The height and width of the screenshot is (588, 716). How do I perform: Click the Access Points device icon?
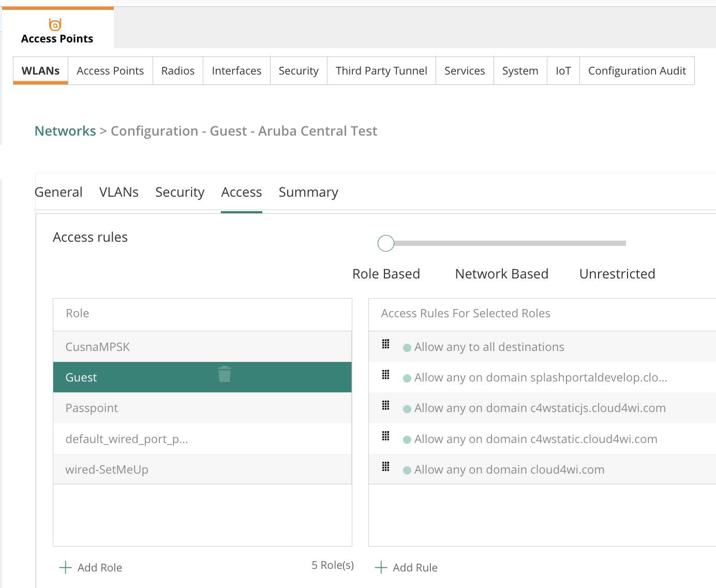click(x=55, y=24)
